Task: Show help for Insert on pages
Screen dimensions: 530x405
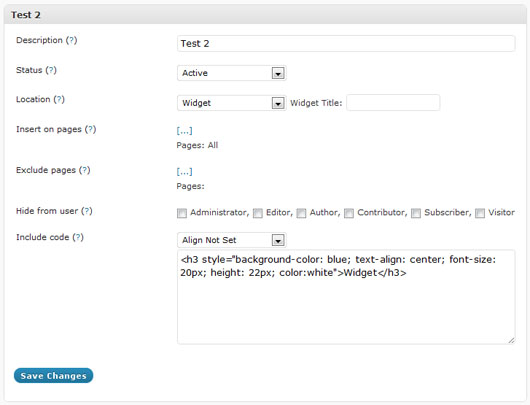Action: [x=90, y=129]
